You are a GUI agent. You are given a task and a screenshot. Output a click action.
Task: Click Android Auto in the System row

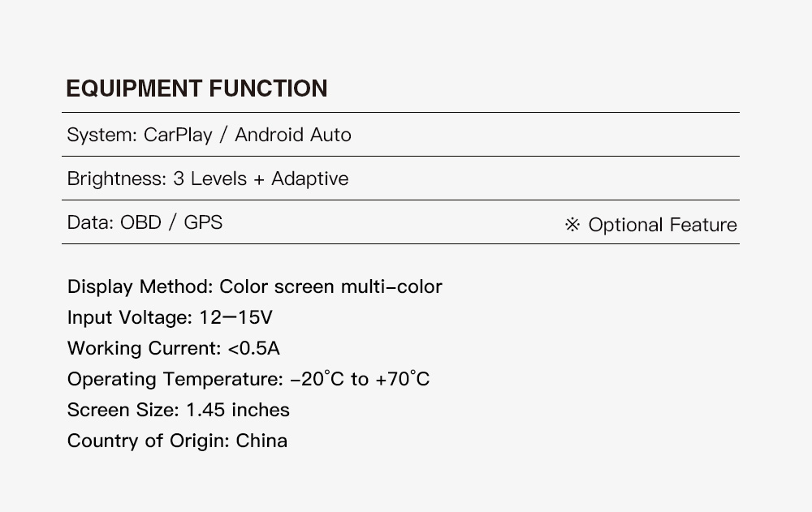click(x=293, y=135)
